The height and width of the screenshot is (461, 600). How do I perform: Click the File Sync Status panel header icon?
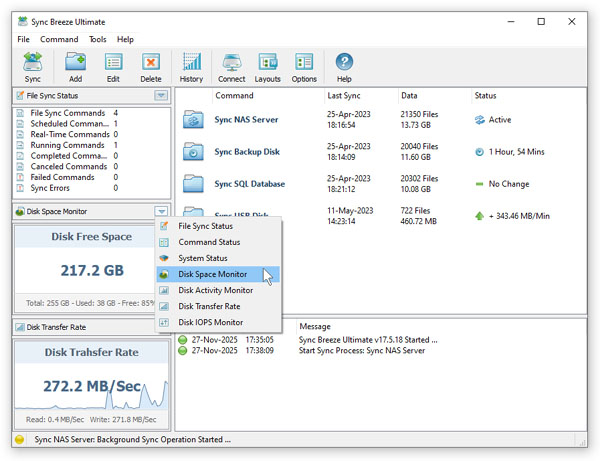click(20, 95)
